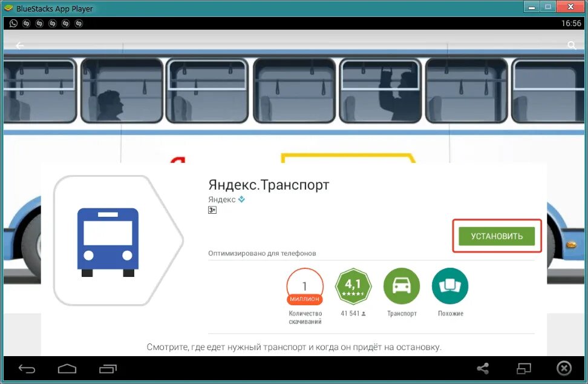Open the recent apps navigation button

coord(108,369)
